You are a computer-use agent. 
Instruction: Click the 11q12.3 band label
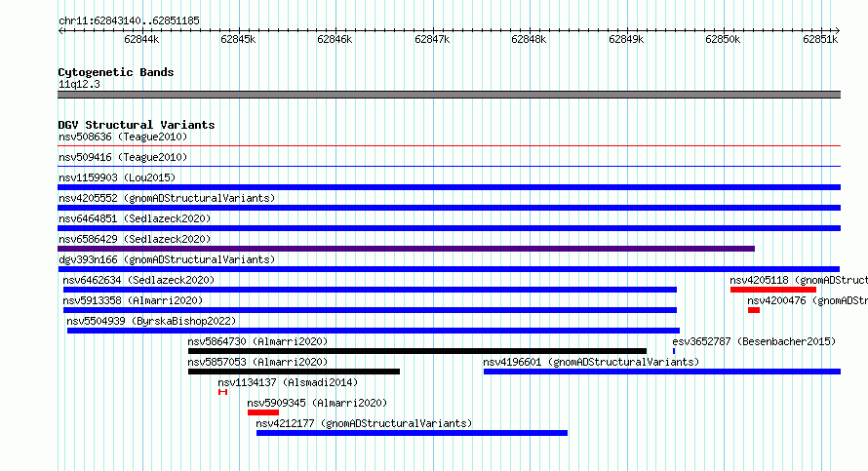coord(79,84)
